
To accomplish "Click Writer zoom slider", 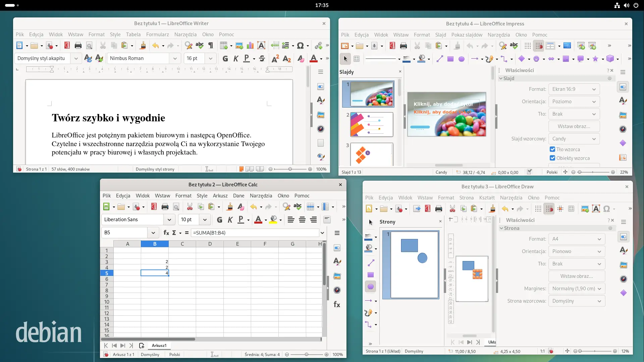I will pyautogui.click(x=290, y=169).
